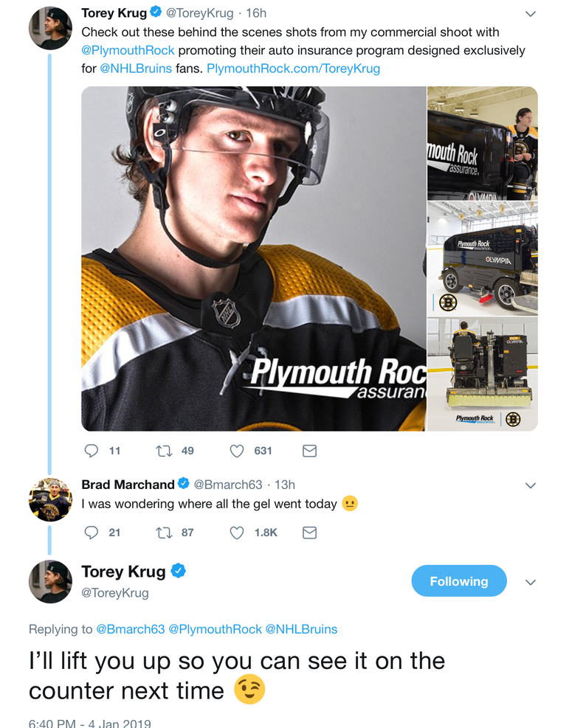Screen dimensions: 572x728
Task: Open the dropdown chevron beside Following button
Action: point(530,582)
